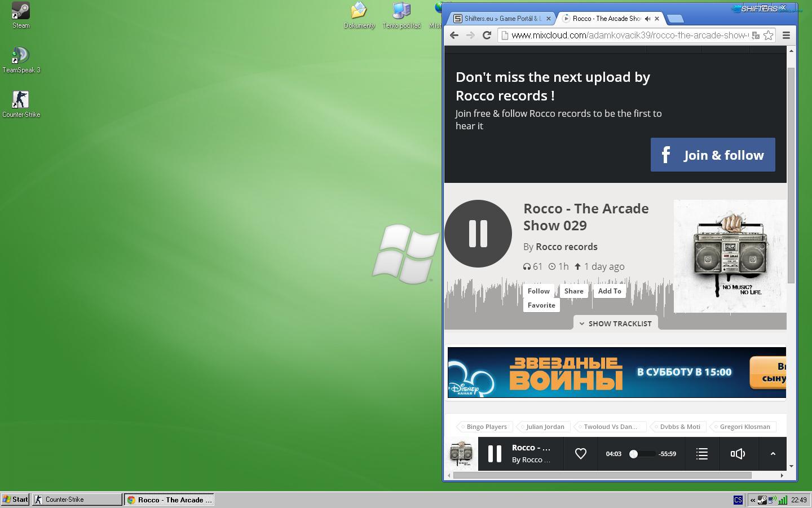The width and height of the screenshot is (812, 508).
Task: Click the audio speaker icon on Rocco tab
Action: (x=647, y=19)
